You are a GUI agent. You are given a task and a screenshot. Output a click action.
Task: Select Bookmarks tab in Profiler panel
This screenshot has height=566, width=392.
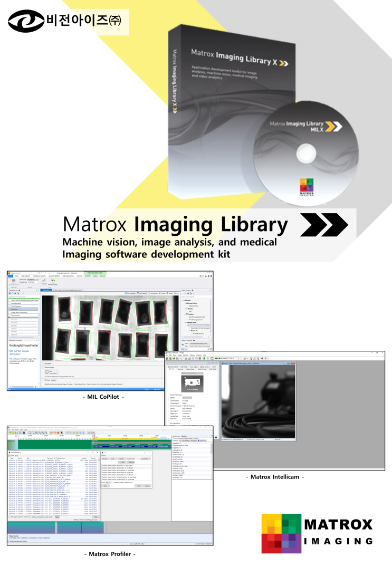click(203, 441)
